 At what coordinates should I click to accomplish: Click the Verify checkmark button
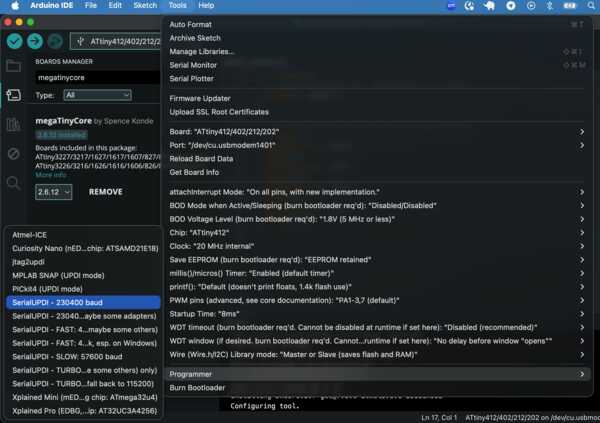[15, 41]
